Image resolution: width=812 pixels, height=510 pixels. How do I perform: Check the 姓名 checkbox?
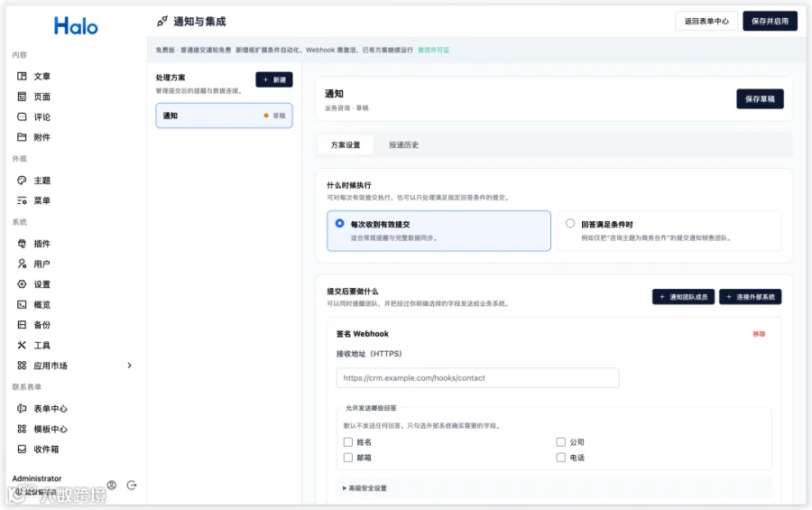[x=348, y=442]
